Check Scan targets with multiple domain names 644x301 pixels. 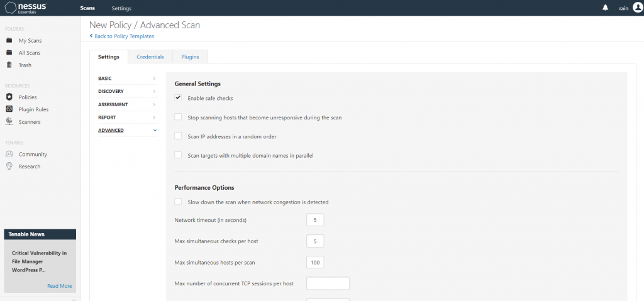click(178, 155)
